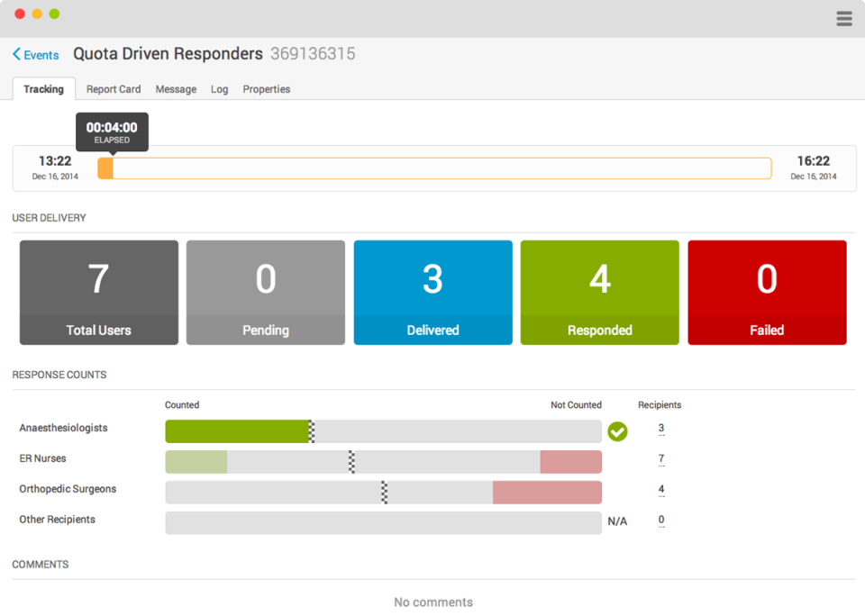Click the Not Counted column header
Viewport: 865px width, 616px height.
[x=576, y=404]
